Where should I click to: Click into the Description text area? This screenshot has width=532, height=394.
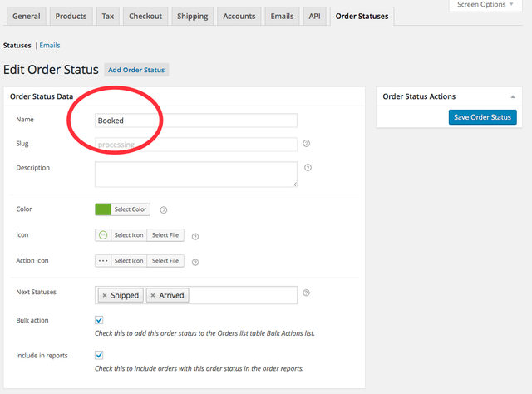coord(196,175)
